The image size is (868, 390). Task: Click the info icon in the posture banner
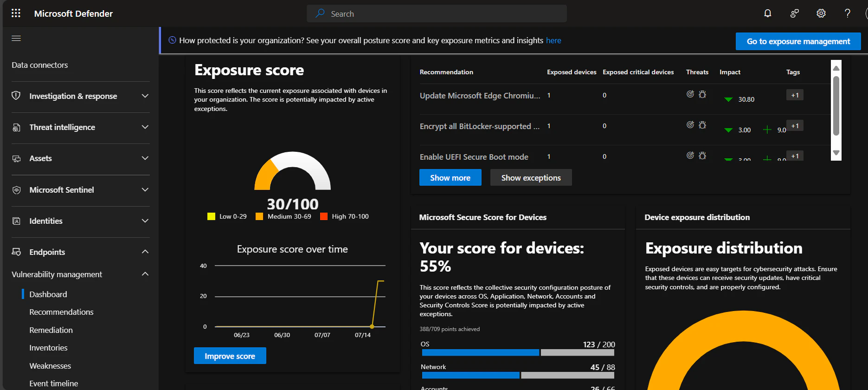pos(172,40)
